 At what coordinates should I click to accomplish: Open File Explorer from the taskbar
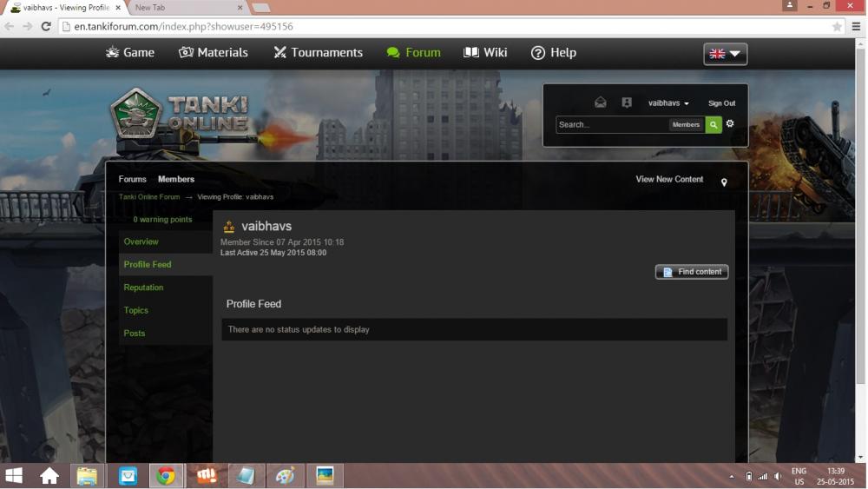coord(88,476)
